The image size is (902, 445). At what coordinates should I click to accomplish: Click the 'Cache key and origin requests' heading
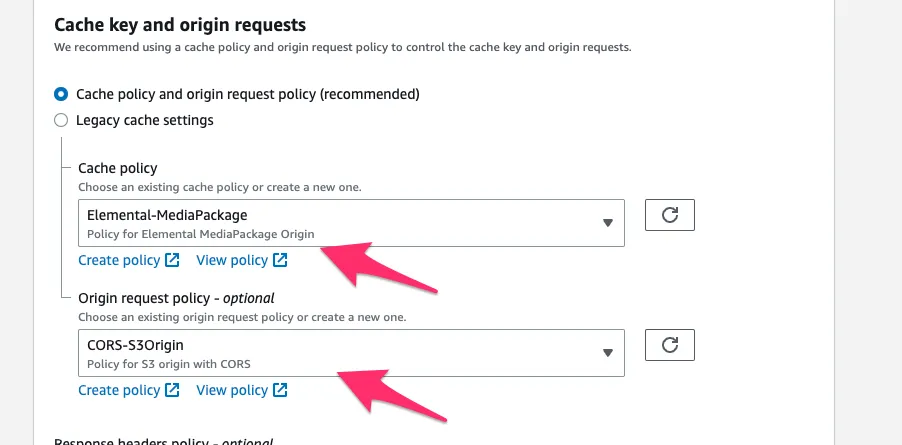coord(180,24)
